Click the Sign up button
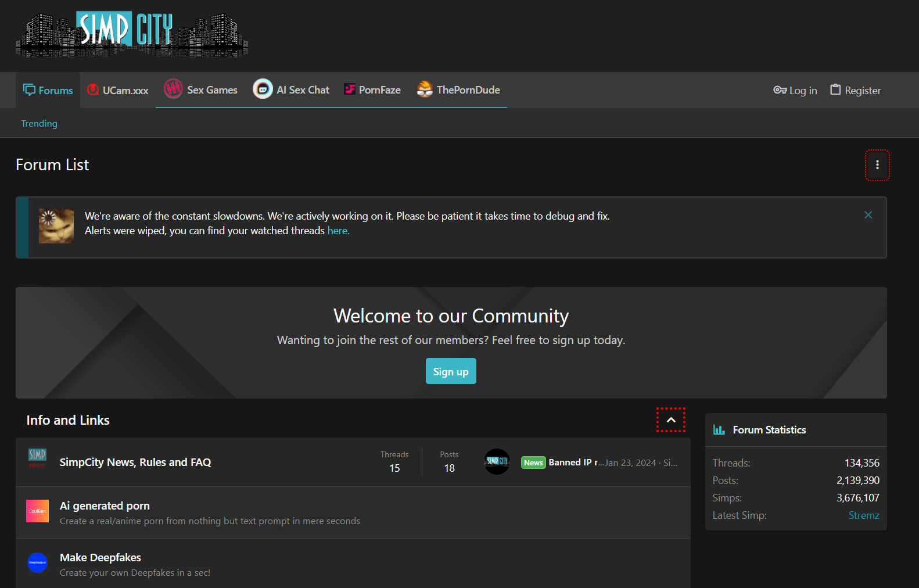 (x=451, y=371)
